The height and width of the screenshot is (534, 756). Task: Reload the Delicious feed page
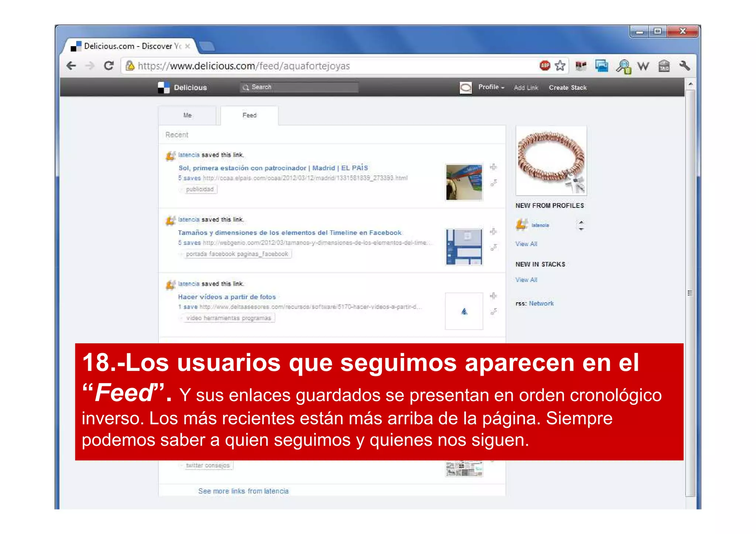(x=109, y=66)
